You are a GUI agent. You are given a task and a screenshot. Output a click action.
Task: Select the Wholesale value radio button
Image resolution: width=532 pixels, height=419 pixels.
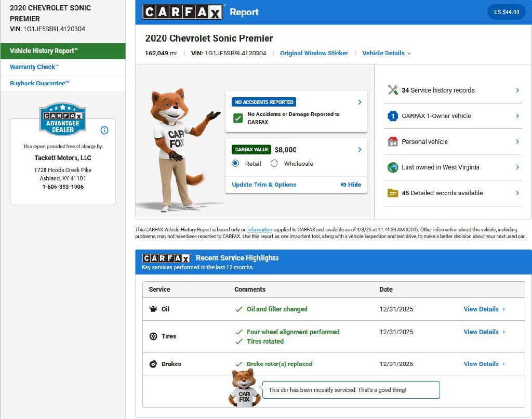click(x=274, y=164)
